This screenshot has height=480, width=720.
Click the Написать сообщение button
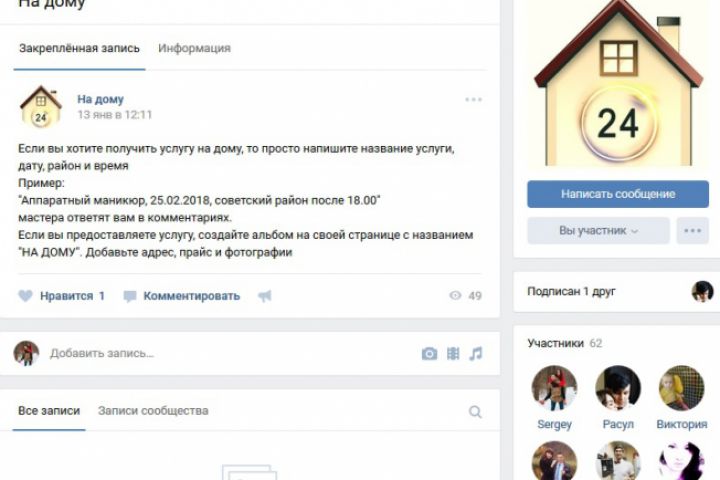(x=618, y=194)
